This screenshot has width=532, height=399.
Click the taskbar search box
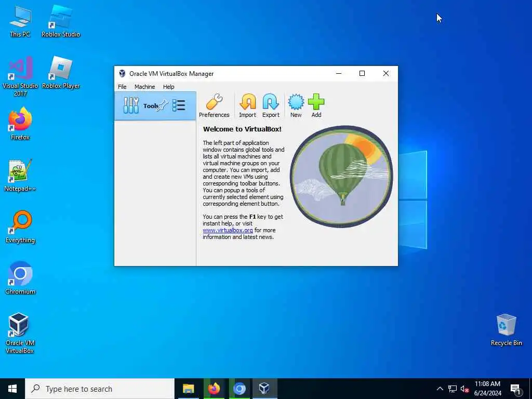(x=100, y=389)
